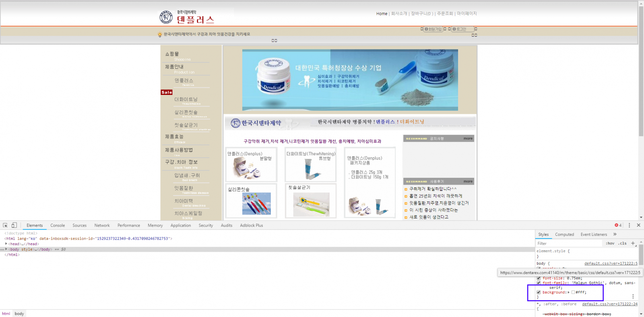Select the Computed sidebar tab

pos(564,235)
